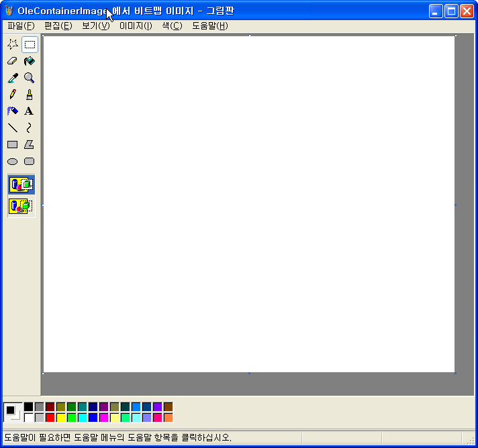The width and height of the screenshot is (478, 448).
Task: Enable opaque selection mode option
Action: coord(21,185)
